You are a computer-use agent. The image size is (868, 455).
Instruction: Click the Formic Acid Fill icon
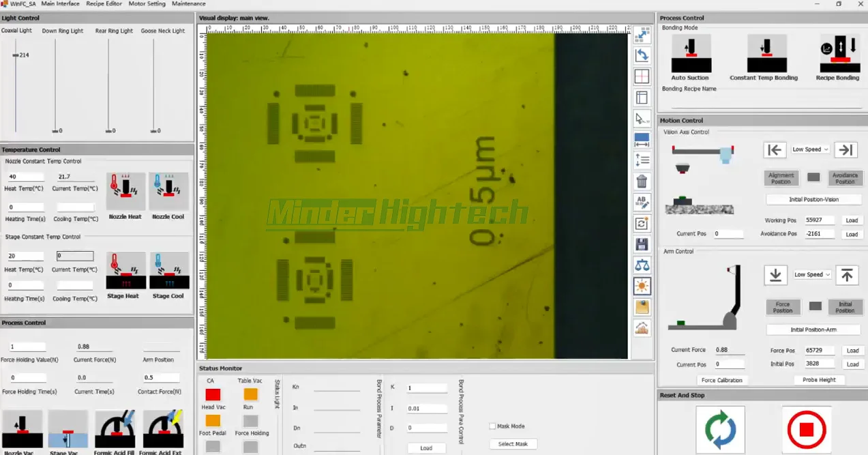[x=115, y=429]
